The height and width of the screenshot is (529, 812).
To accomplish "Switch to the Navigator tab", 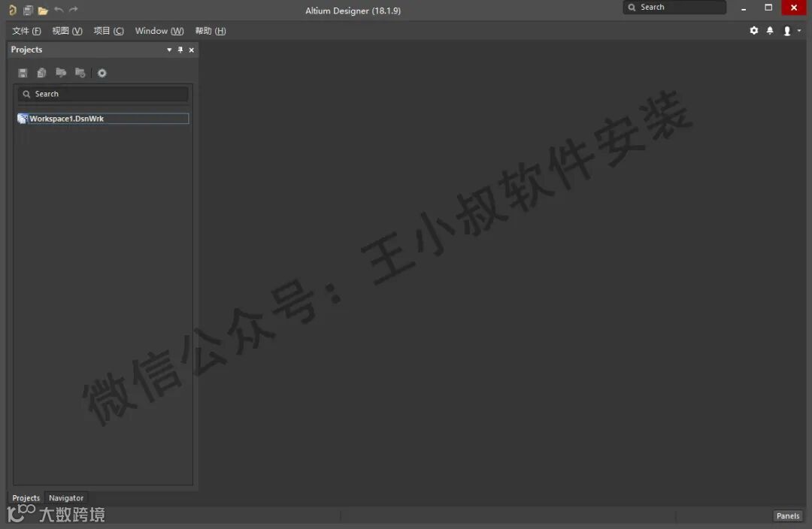I will click(x=66, y=498).
